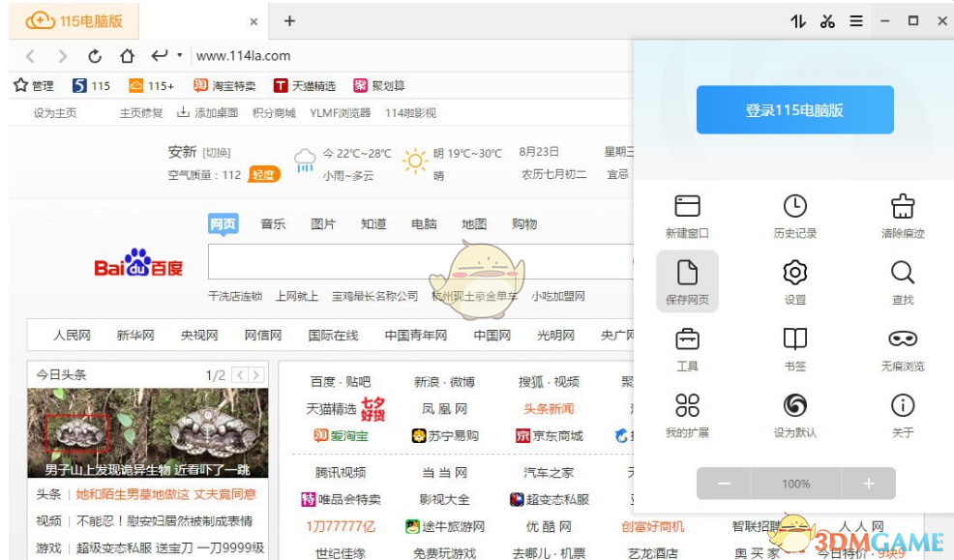The image size is (954, 560).
Task: Open a new window from 新建窗口 icon
Action: tap(687, 215)
